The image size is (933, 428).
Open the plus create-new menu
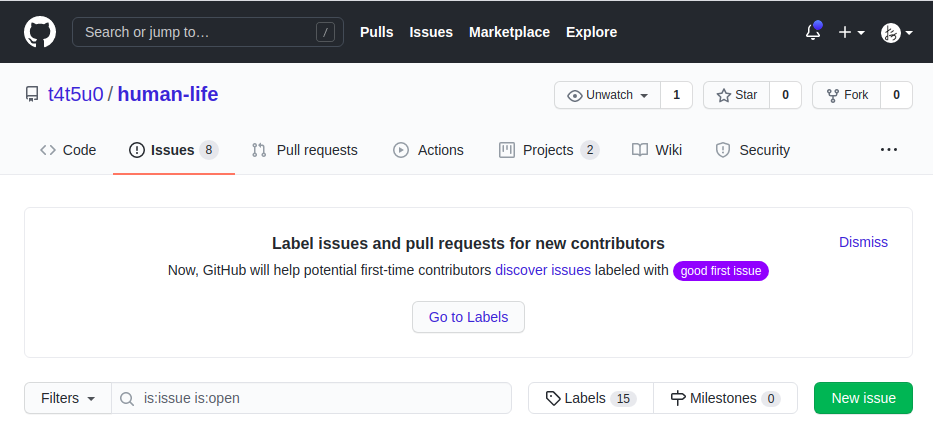851,32
